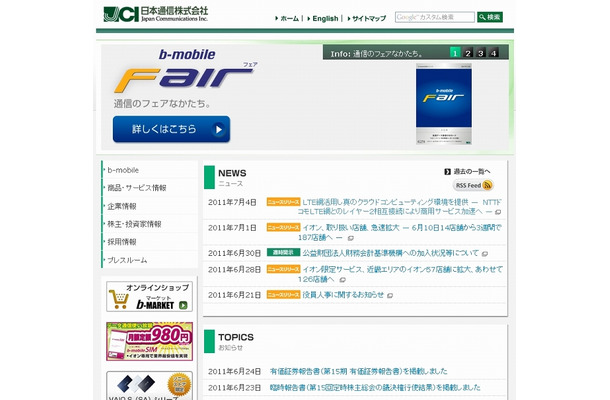Open the サイトマップ link

(369, 18)
